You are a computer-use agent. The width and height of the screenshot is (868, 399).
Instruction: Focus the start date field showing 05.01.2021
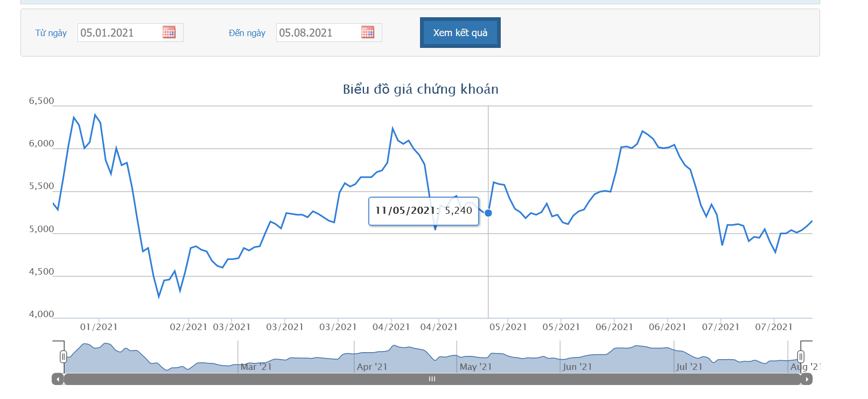[x=120, y=33]
